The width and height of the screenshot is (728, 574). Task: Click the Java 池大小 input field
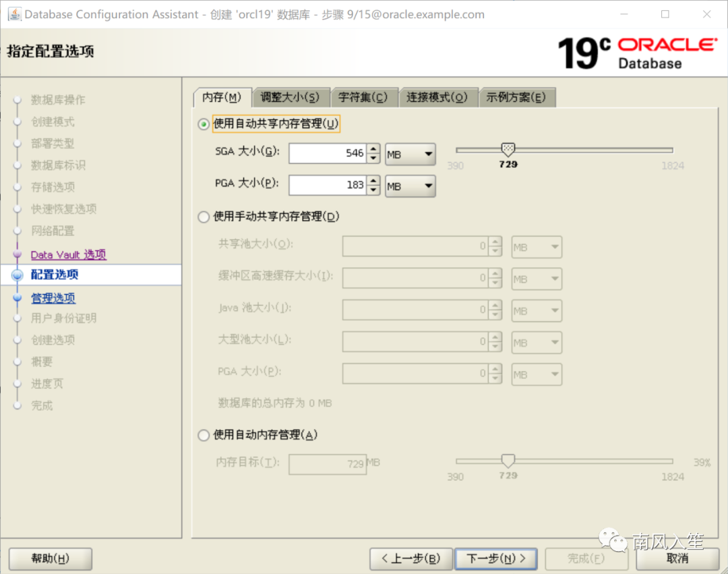pyautogui.click(x=415, y=310)
